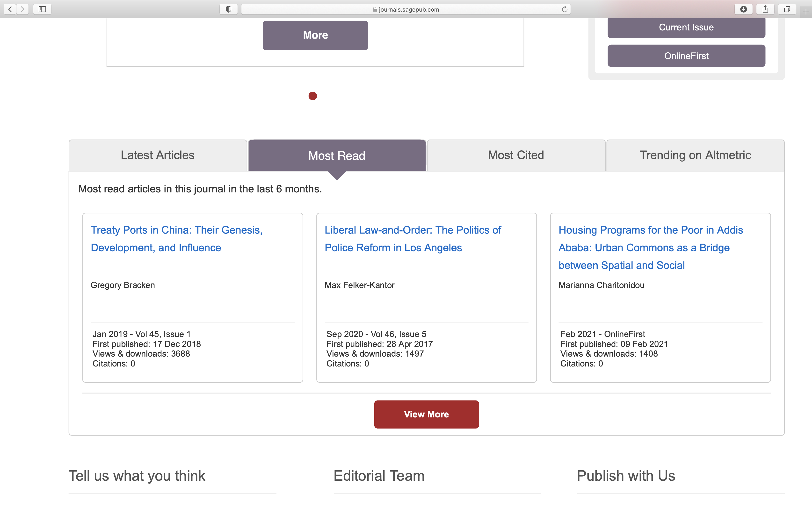Open the Liberal Law-and-Order article link
Screen dimensions: 812x507
pos(412,239)
